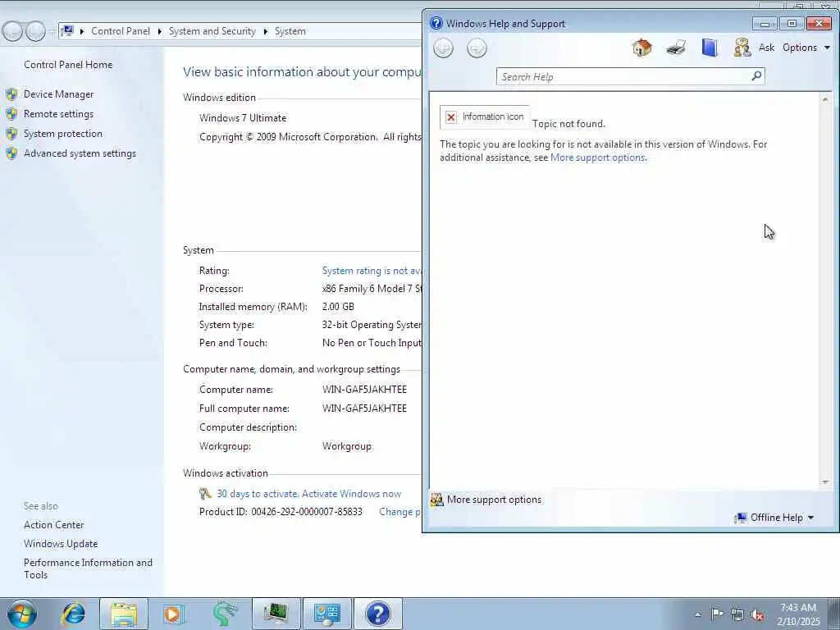
Task: Launch Windows Media Player from taskbar
Action: (173, 614)
